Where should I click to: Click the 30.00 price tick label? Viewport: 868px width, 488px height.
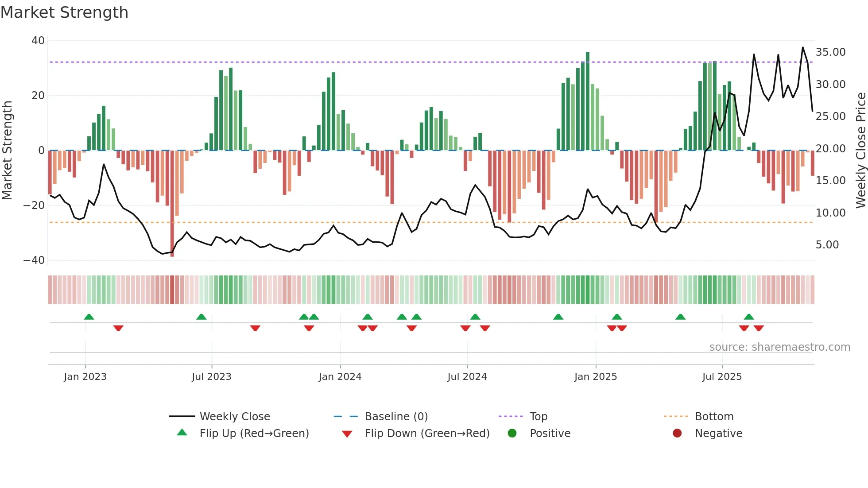pyautogui.click(x=831, y=85)
